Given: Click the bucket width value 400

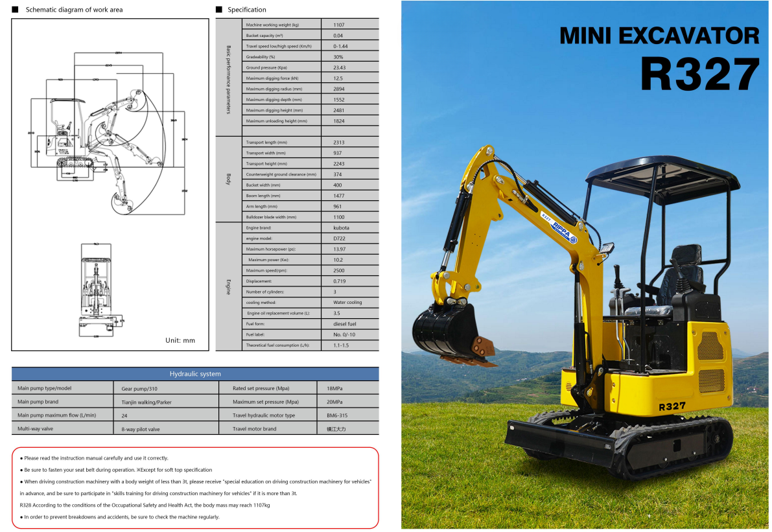Looking at the screenshot, I should click(x=337, y=185).
